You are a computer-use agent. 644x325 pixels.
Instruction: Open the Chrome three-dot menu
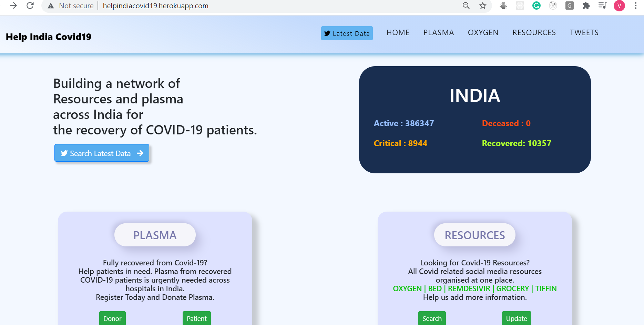tap(636, 6)
